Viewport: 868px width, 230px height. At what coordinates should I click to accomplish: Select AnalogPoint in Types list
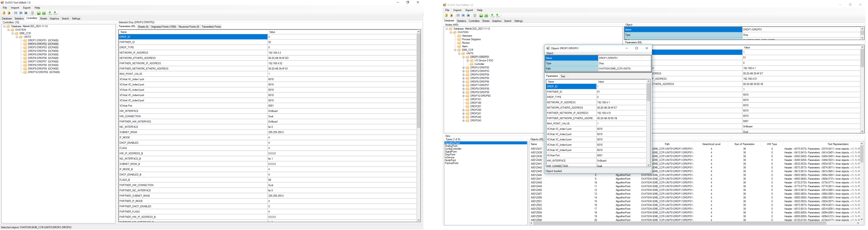tap(451, 146)
